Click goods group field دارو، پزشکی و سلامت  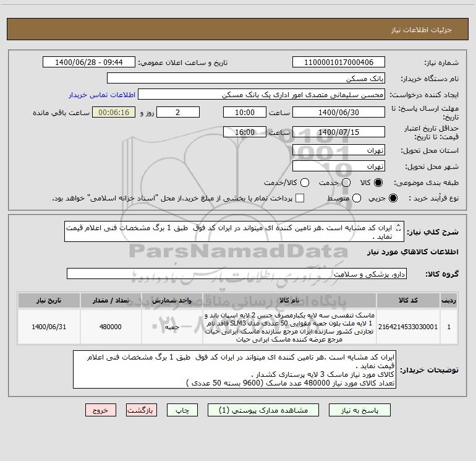point(237,274)
